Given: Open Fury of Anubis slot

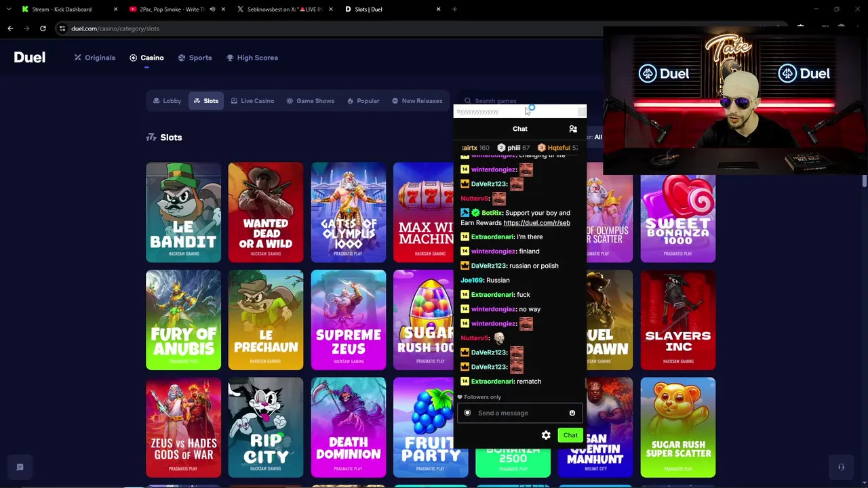Looking at the screenshot, I should [x=183, y=320].
